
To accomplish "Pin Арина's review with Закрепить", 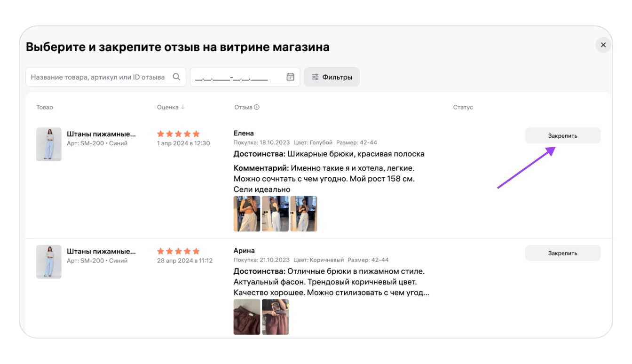I will point(562,253).
